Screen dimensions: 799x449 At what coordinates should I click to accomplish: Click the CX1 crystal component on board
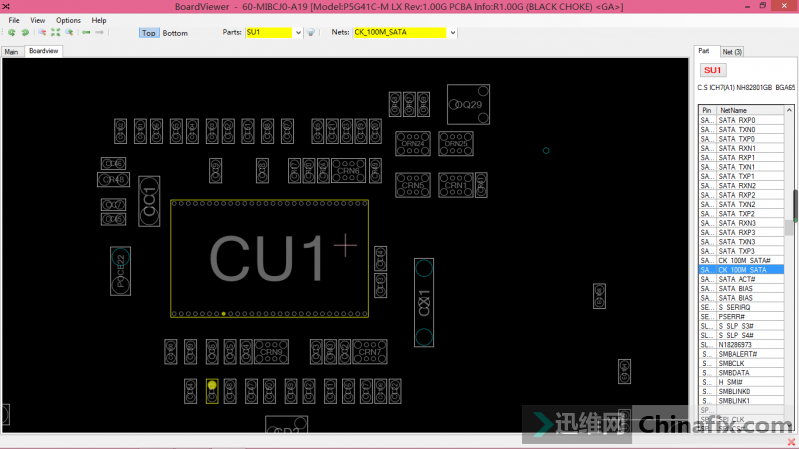coord(424,303)
